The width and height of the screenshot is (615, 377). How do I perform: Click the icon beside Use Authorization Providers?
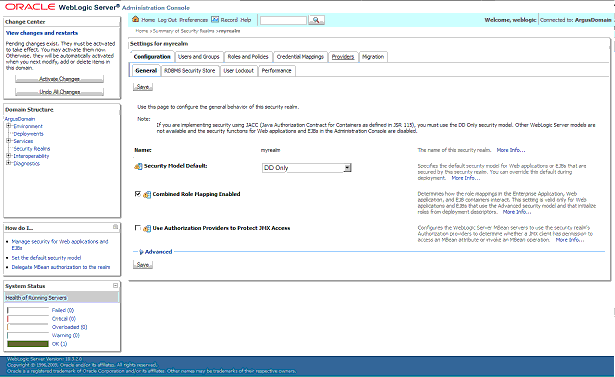[x=147, y=228]
